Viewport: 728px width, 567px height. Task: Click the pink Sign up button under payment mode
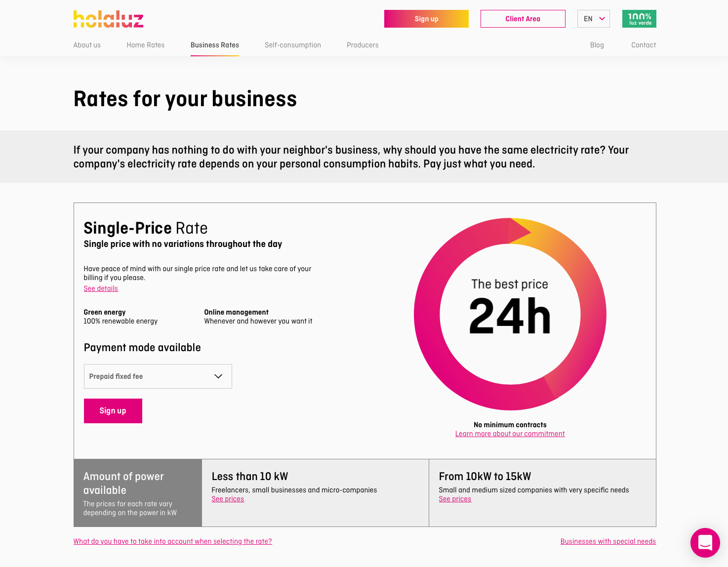[113, 411]
